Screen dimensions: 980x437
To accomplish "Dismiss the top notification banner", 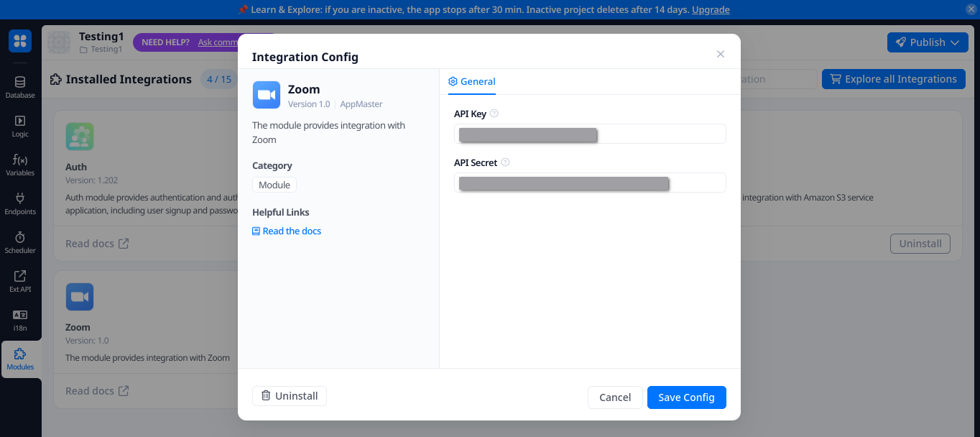I will tap(971, 9).
